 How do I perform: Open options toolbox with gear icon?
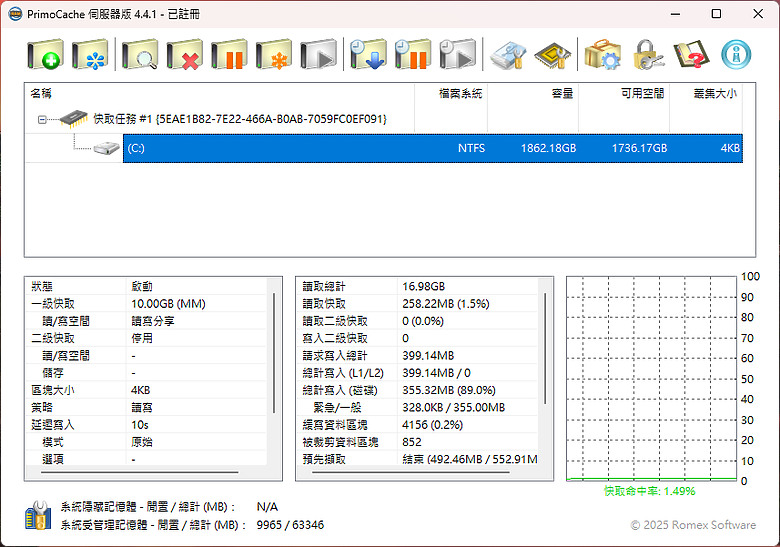602,54
